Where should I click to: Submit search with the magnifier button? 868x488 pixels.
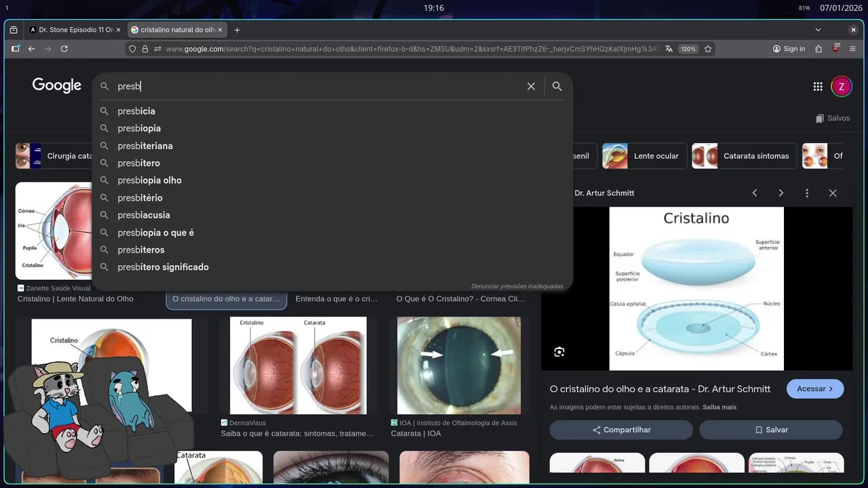tap(557, 86)
